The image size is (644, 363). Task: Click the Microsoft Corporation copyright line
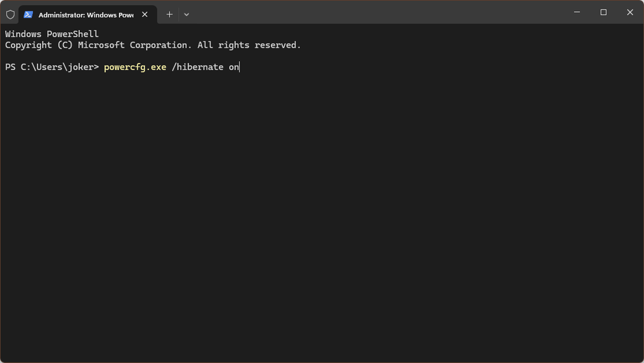point(153,45)
